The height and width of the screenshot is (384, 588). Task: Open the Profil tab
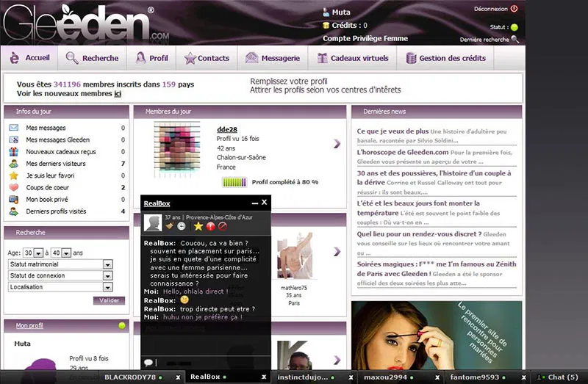click(x=151, y=58)
